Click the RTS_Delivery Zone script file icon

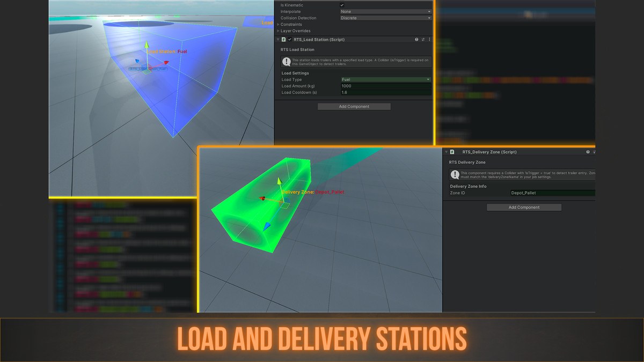(x=452, y=152)
